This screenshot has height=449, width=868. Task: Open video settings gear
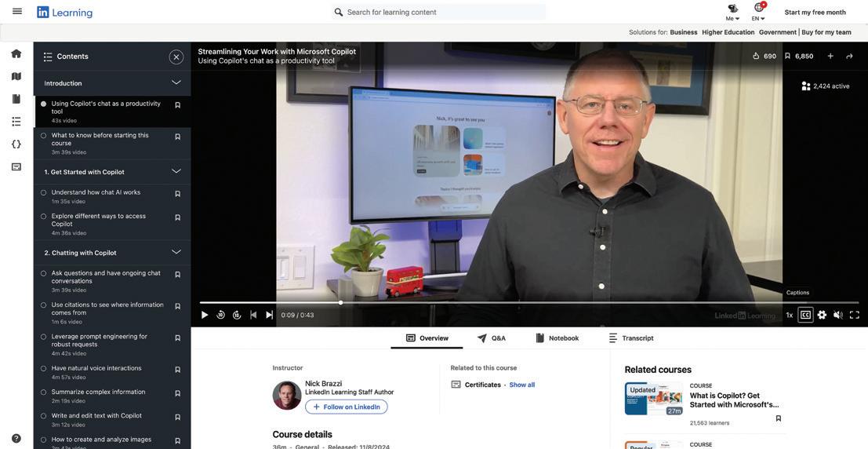click(x=822, y=315)
